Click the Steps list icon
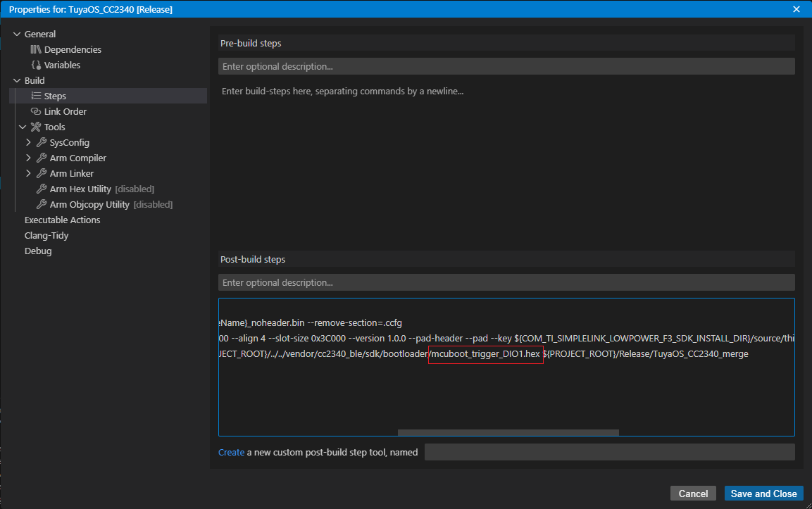 tap(36, 96)
